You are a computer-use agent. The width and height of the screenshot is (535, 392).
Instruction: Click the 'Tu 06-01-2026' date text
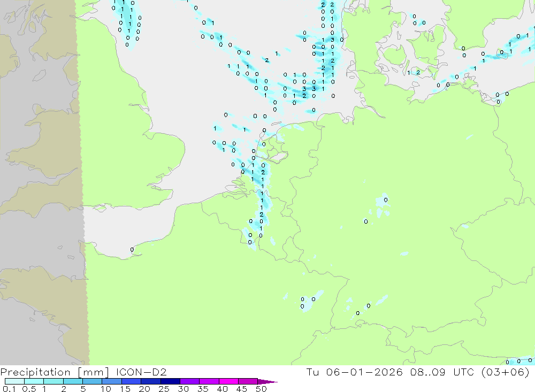355,372
